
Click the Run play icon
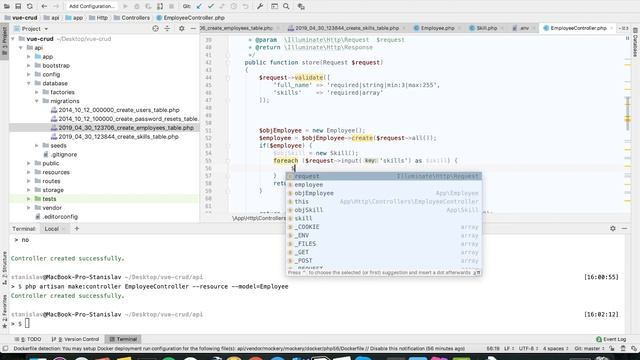[x=125, y=6]
